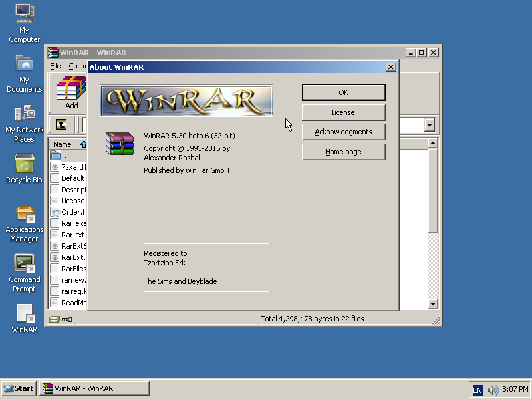Visit the WinRAR Home page
Viewport: 532px width, 399px height.
[343, 152]
